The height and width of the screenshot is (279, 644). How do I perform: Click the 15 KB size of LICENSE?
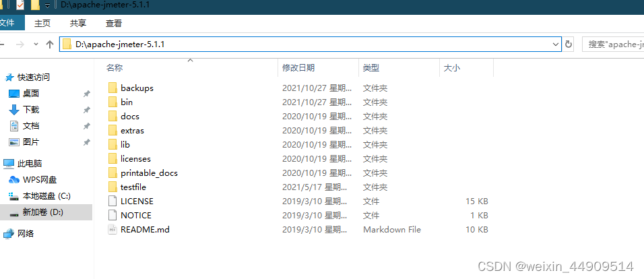(x=477, y=201)
